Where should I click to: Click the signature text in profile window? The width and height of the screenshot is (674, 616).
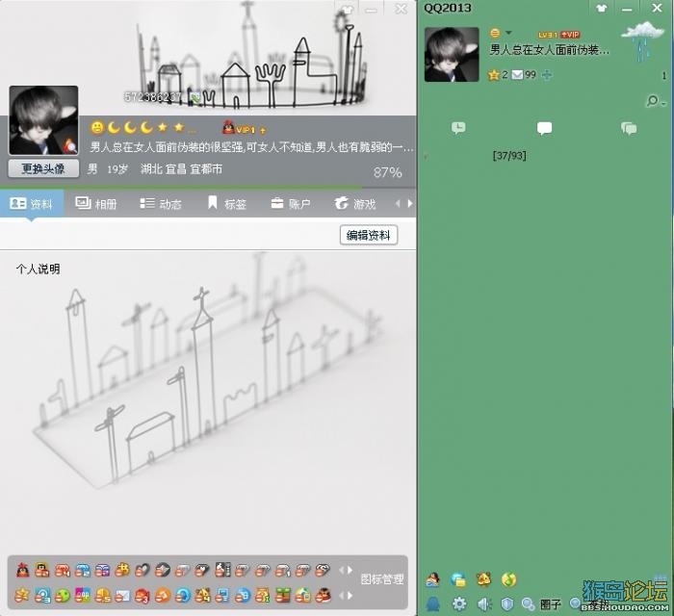coord(251,147)
